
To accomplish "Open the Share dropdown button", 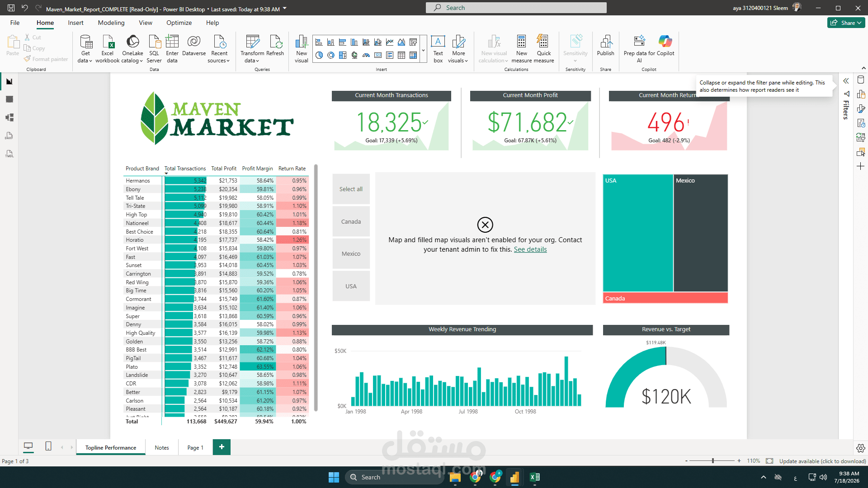I will pos(846,23).
